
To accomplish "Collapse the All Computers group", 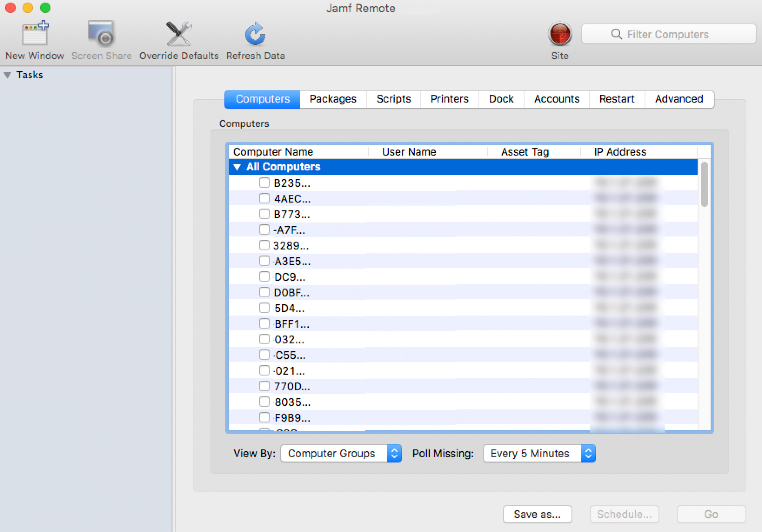I will [x=237, y=166].
